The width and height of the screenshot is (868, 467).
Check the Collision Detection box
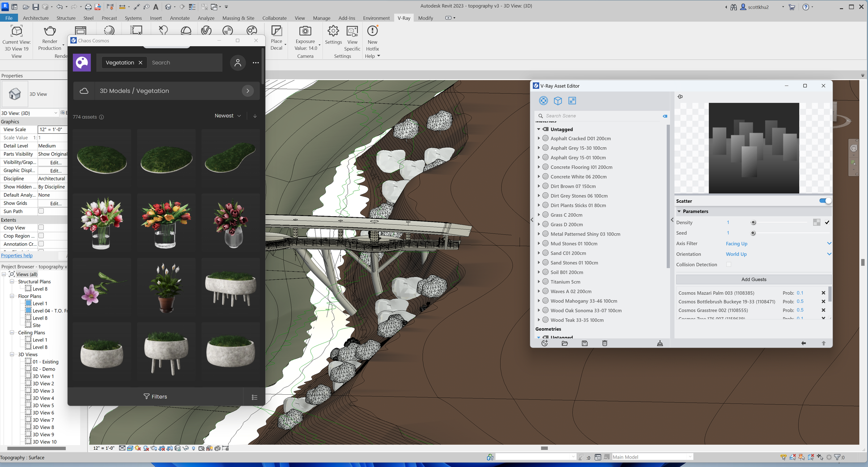[x=728, y=265]
